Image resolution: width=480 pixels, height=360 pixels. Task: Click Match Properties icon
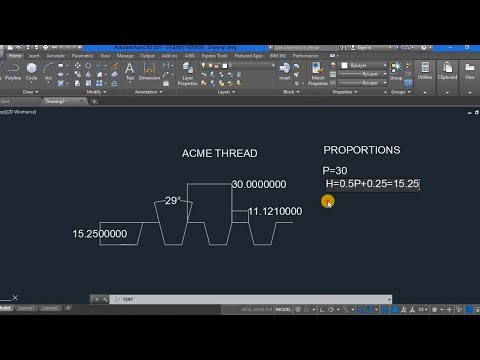tap(318, 74)
